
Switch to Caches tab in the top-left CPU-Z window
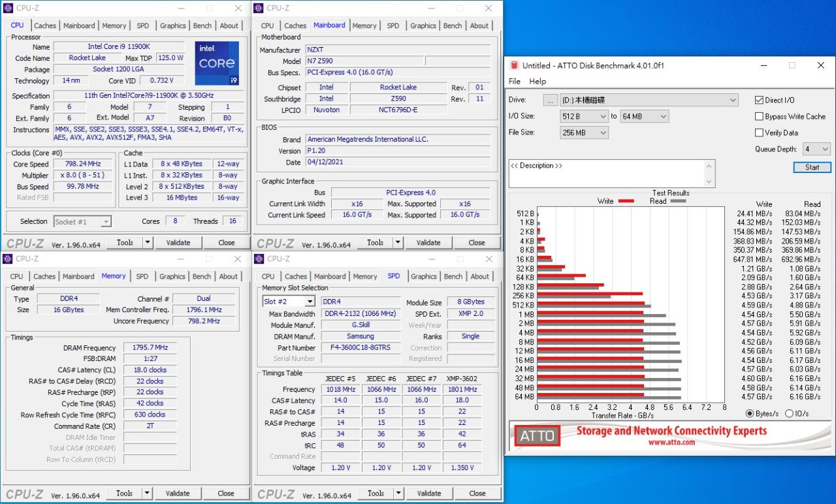click(x=45, y=25)
